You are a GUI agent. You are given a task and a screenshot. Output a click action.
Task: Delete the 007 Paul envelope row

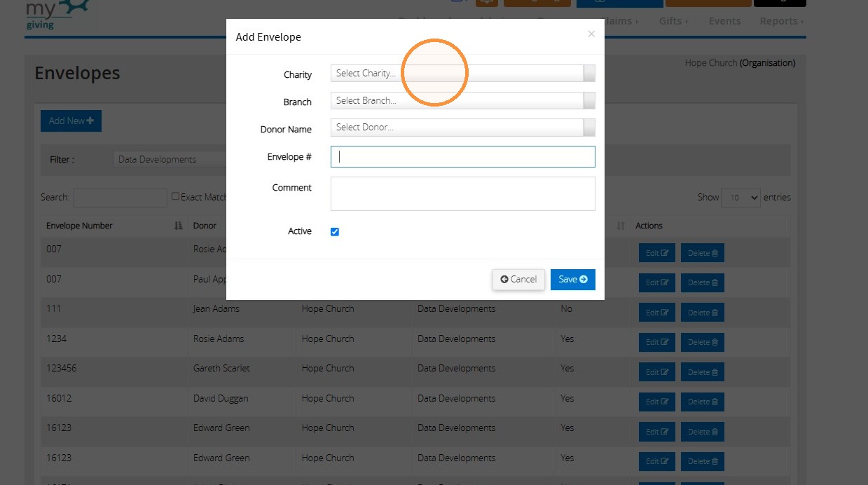pyautogui.click(x=703, y=282)
